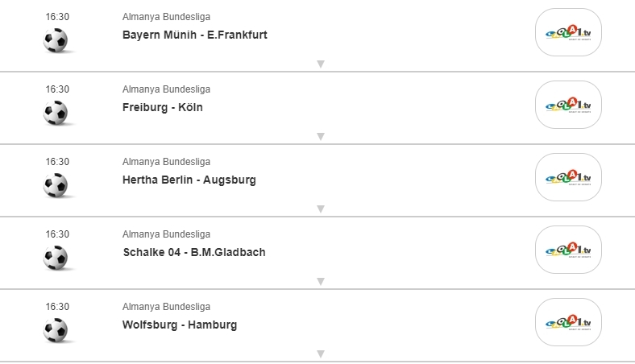Open channel logo for Wolfsburg - Hamburg
Screen dimensions: 635x364
point(568,322)
